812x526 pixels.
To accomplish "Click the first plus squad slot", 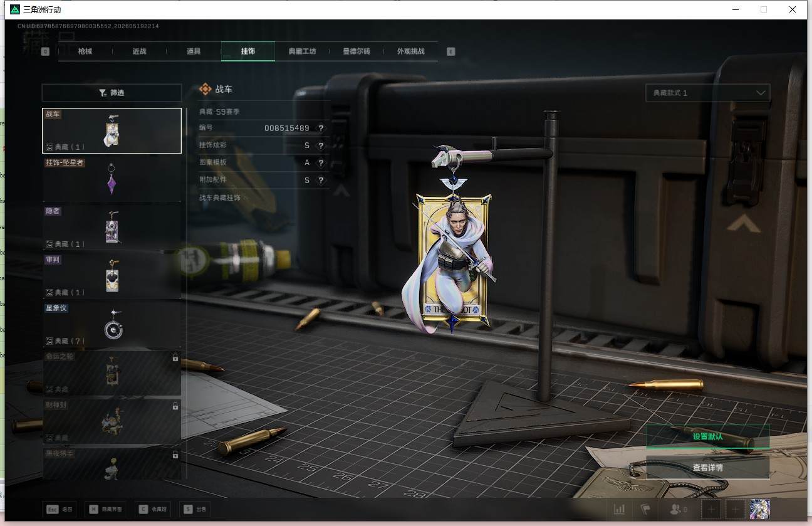I will [711, 509].
